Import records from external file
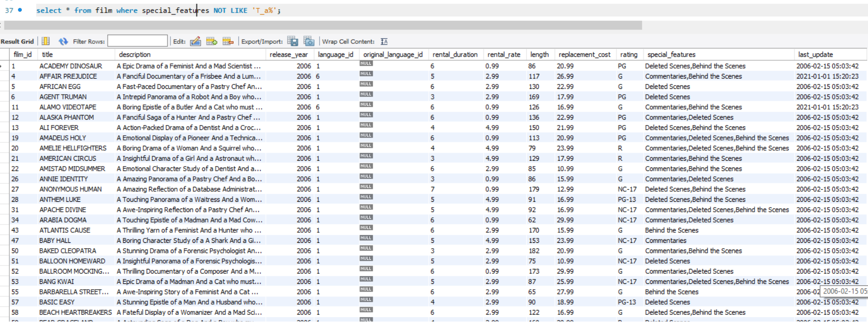Viewport: 868px width, 322px height. click(x=309, y=41)
